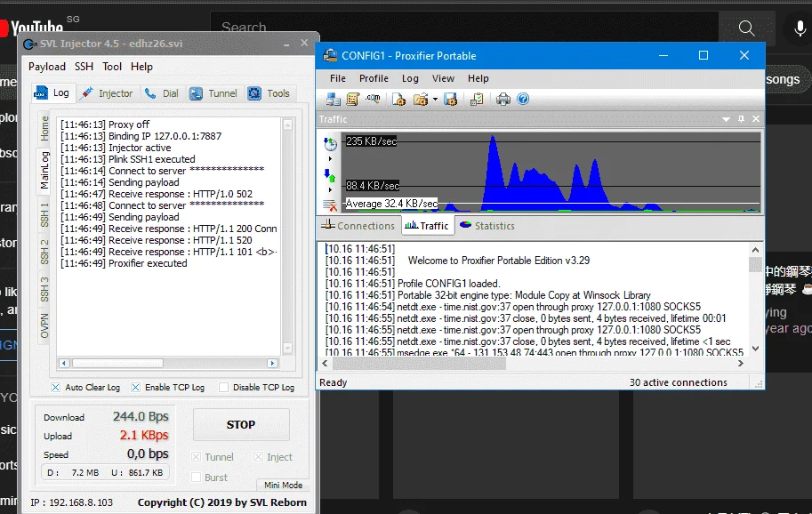Open Proxification Rules icon in Proxifier toolbar
This screenshot has width=812, height=514.
pos(353,99)
